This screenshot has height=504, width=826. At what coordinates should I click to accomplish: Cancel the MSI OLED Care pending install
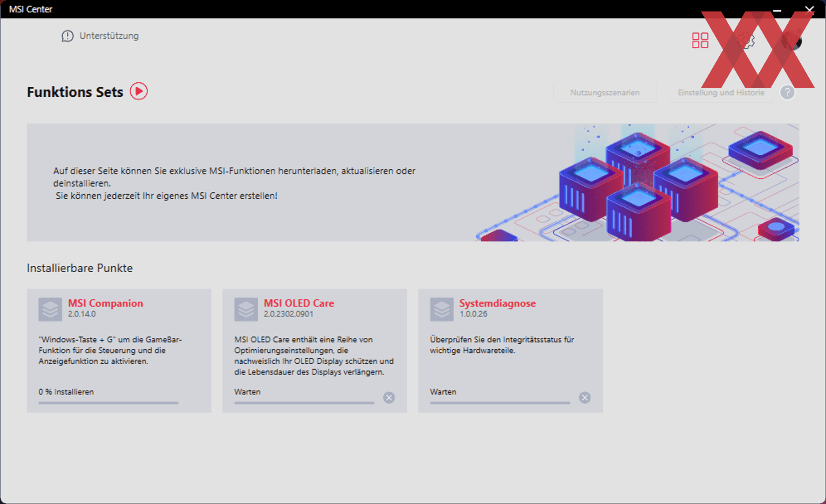pyautogui.click(x=389, y=397)
